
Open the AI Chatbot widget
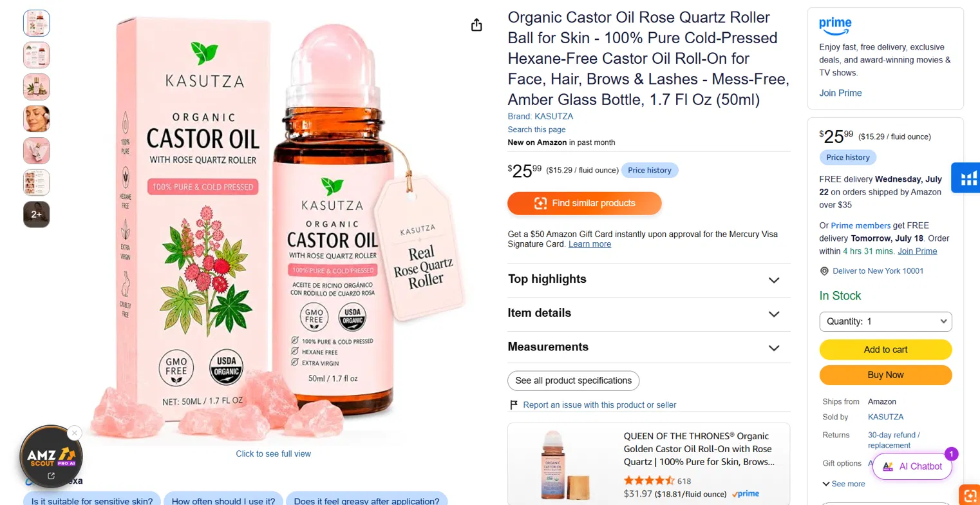tap(912, 466)
